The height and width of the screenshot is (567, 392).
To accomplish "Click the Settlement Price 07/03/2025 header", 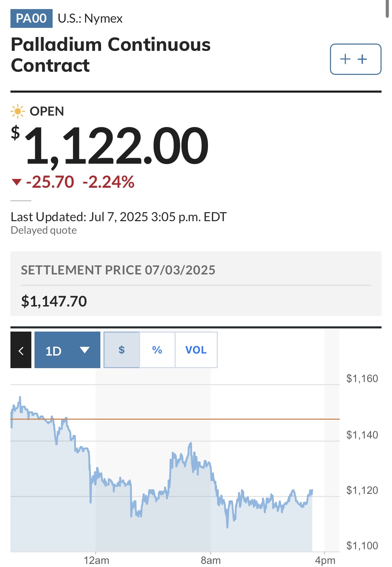I will click(x=118, y=270).
